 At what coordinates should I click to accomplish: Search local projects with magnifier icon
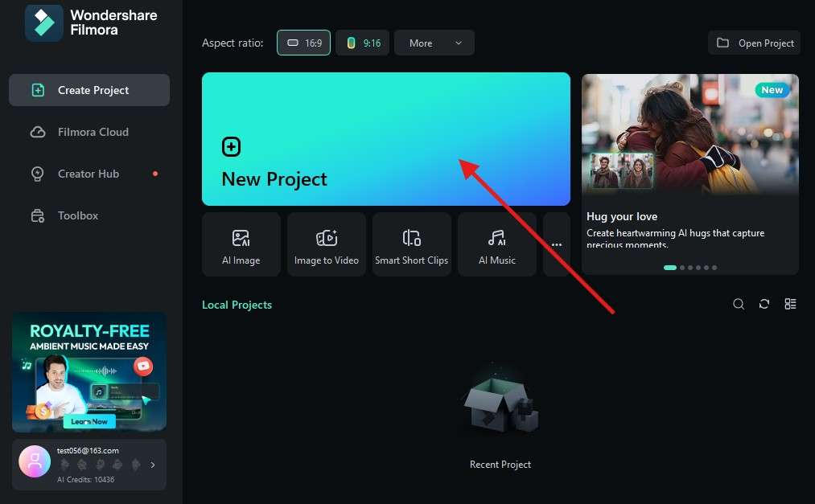pyautogui.click(x=739, y=304)
